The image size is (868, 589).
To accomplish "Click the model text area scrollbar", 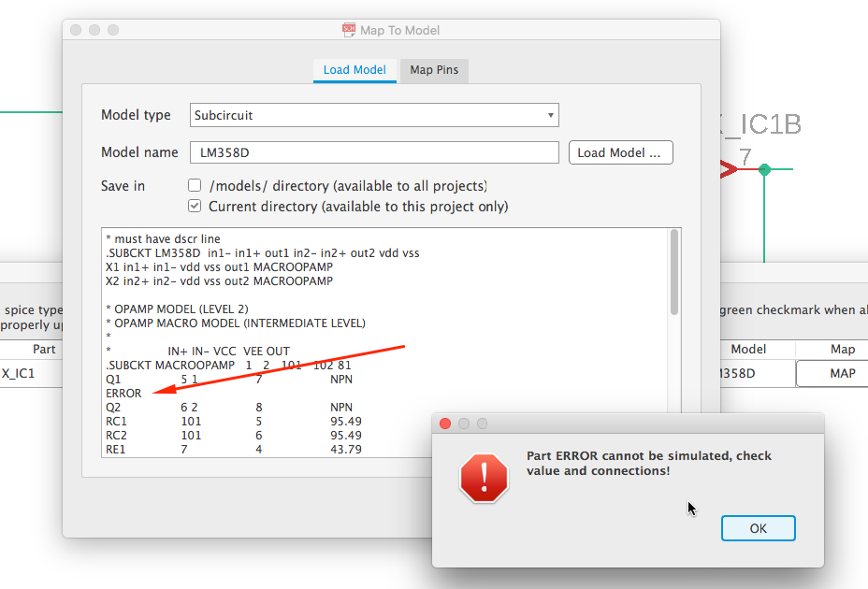I will coord(674,272).
